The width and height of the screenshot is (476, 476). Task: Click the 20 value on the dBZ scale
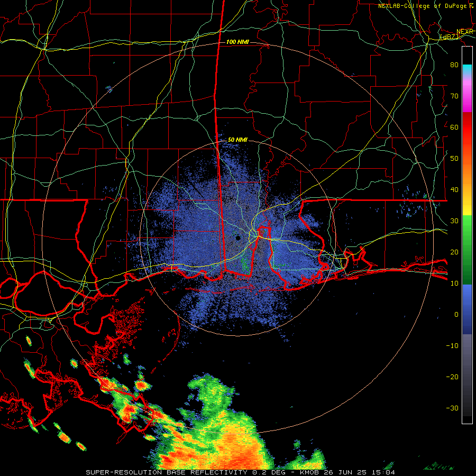[x=454, y=252]
